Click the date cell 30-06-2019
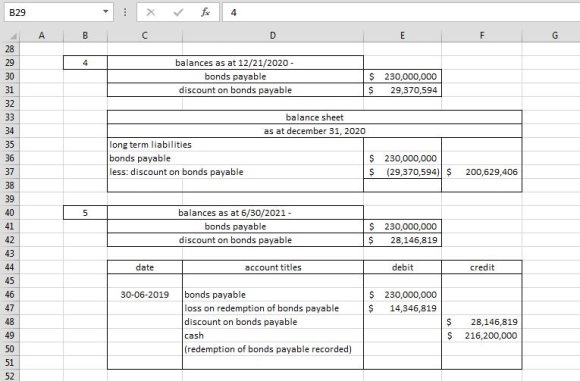Image resolution: width=580 pixels, height=381 pixels. (x=145, y=295)
